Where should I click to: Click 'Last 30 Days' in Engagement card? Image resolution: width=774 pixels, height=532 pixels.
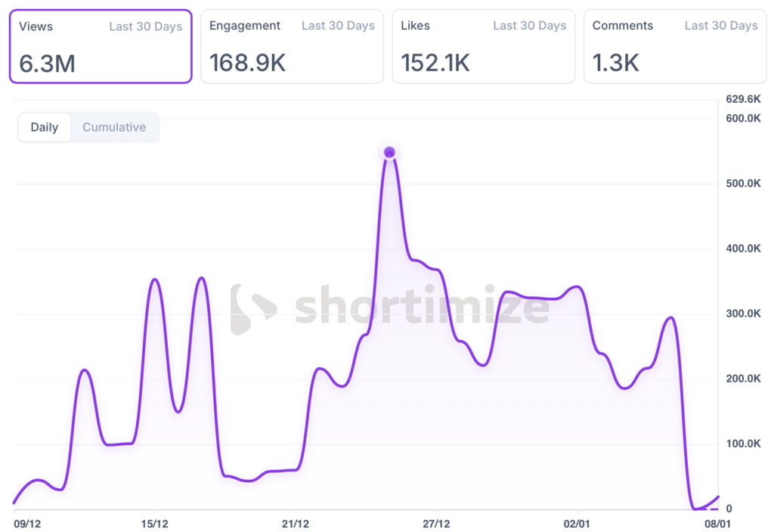338,26
